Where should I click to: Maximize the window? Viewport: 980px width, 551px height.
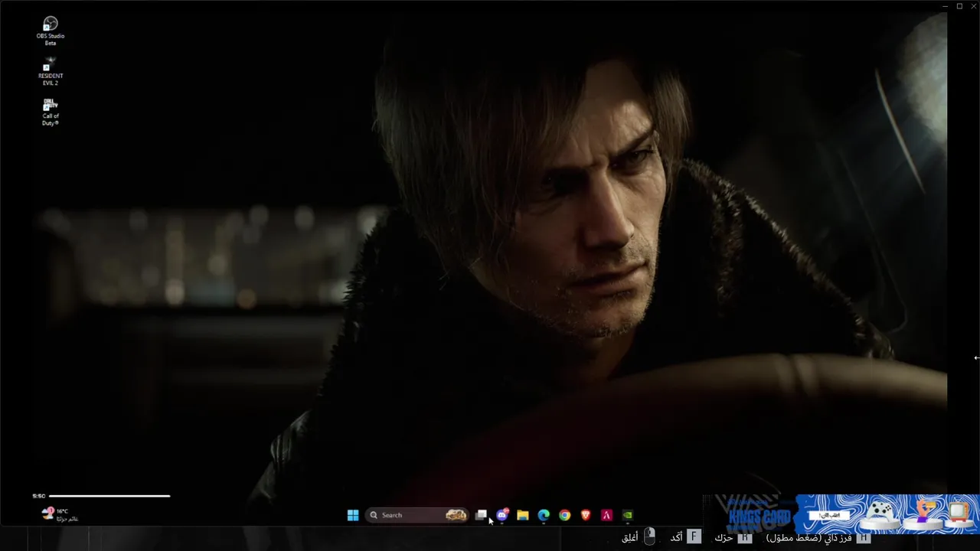959,6
